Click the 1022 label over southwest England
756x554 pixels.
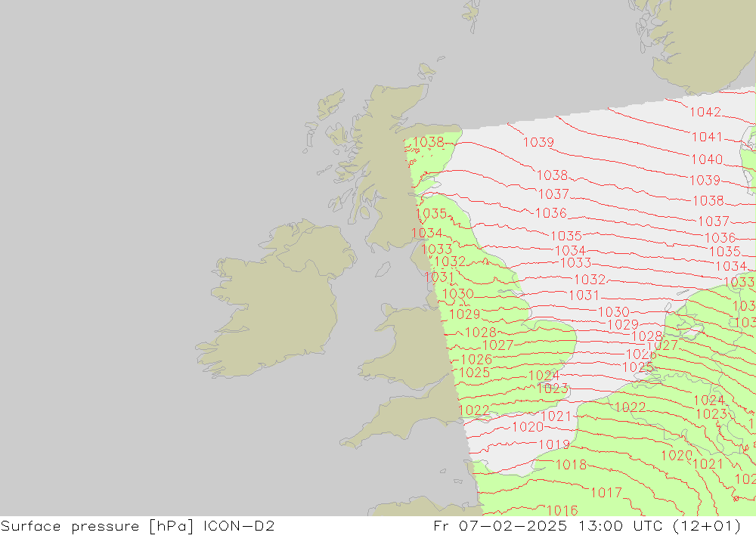474,410
